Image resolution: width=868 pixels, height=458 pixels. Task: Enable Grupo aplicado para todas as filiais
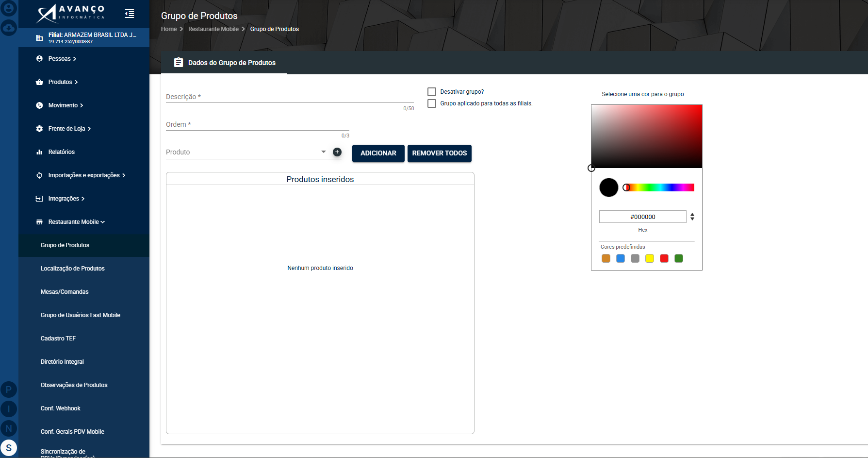pyautogui.click(x=432, y=103)
